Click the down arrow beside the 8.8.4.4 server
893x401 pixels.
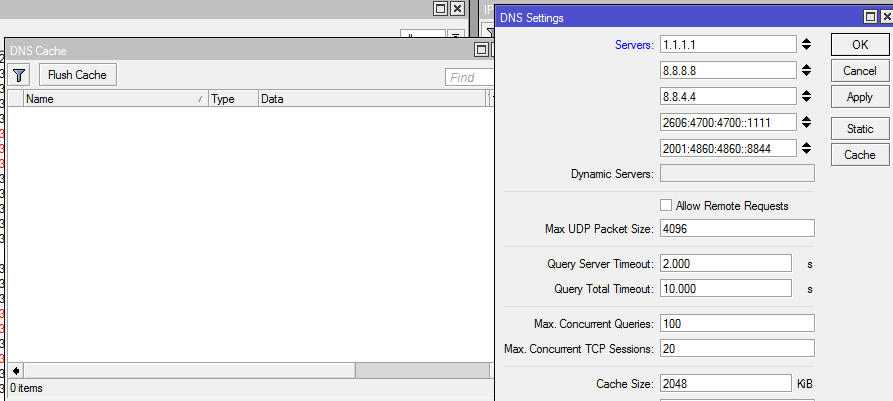click(806, 100)
